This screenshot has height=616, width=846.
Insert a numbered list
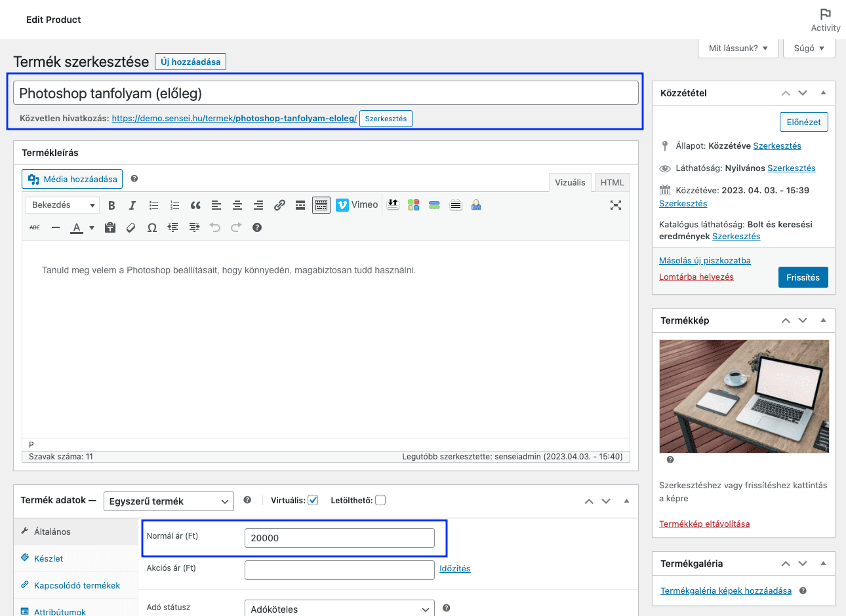(x=174, y=205)
